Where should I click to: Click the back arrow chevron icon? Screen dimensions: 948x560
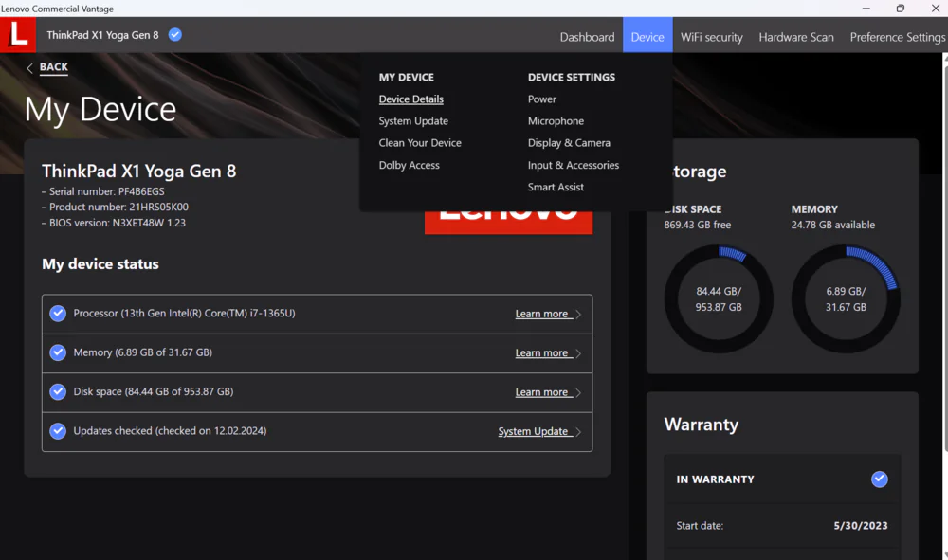29,68
